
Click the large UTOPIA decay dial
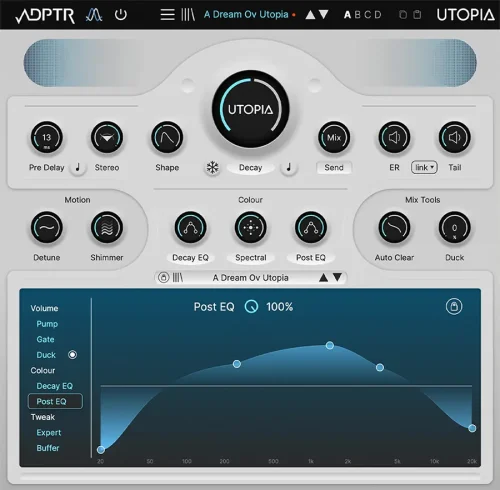251,109
